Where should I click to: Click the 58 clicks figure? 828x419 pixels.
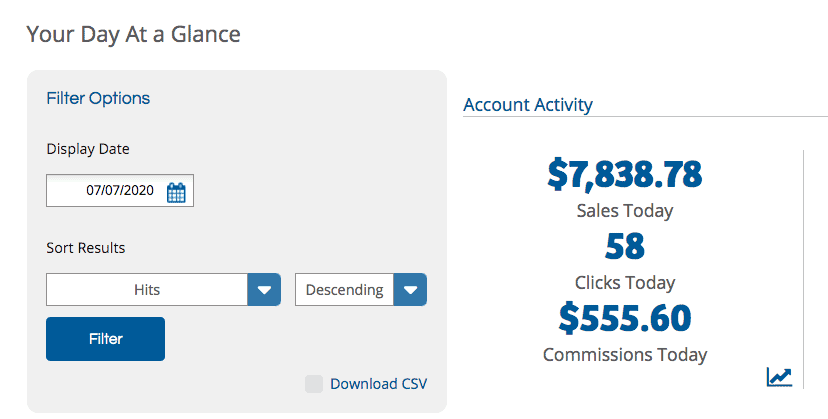(624, 246)
